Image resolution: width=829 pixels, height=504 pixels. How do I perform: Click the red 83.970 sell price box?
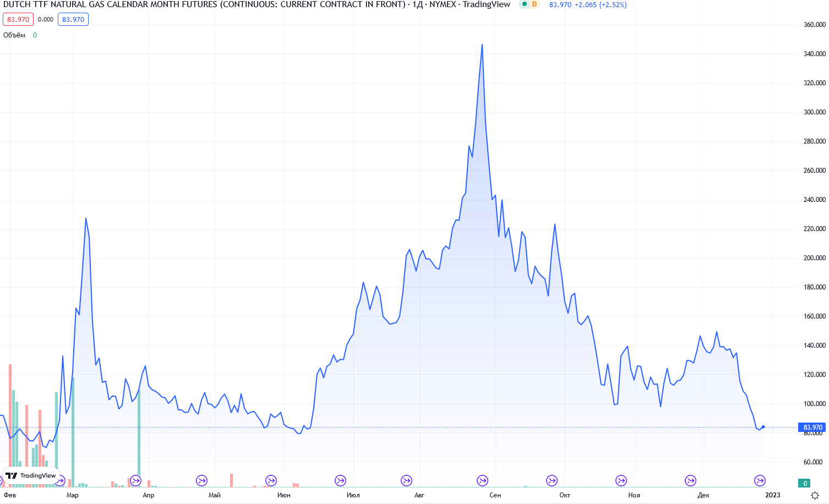[x=18, y=19]
